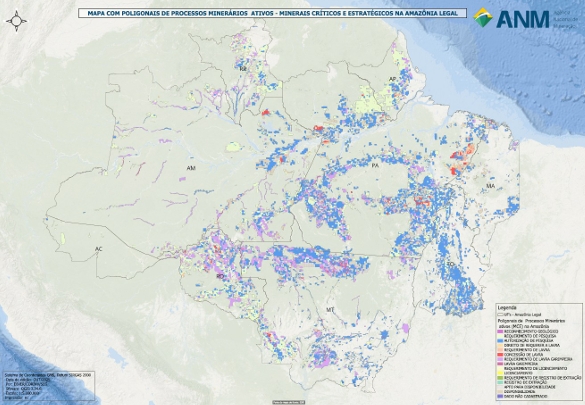Pick the Reconhecimento Geológico purple swatch
Screen dimensions: 585x405
(x=500, y=332)
